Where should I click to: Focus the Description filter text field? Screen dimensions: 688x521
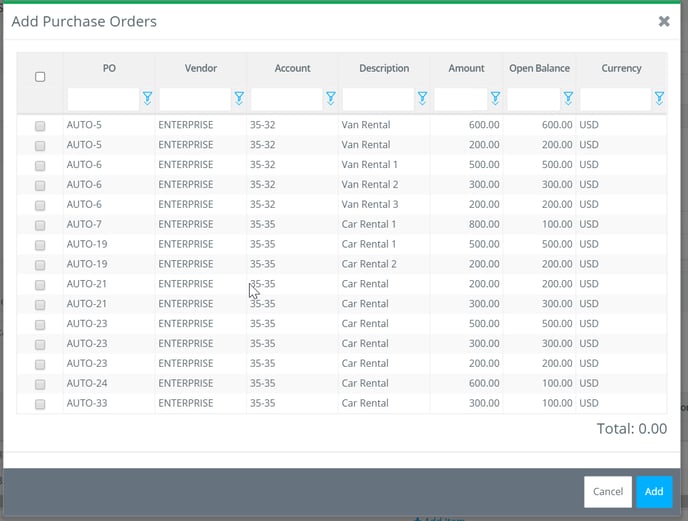pos(378,99)
